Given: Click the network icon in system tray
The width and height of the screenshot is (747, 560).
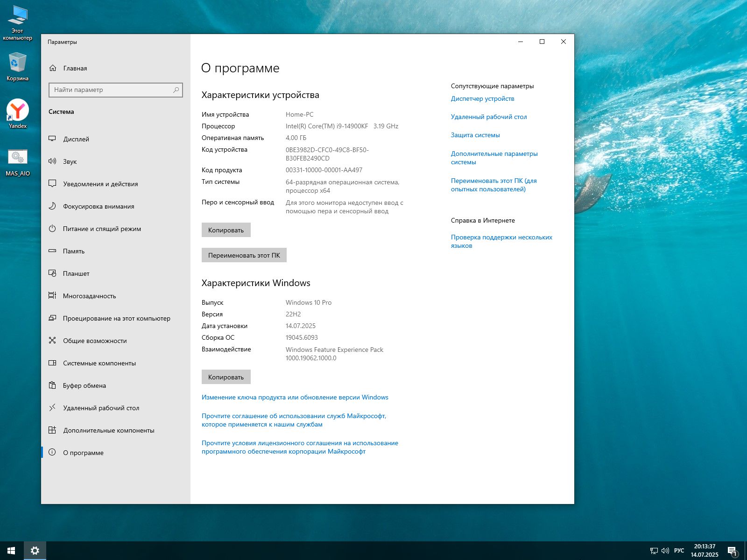Looking at the screenshot, I should (x=654, y=551).
